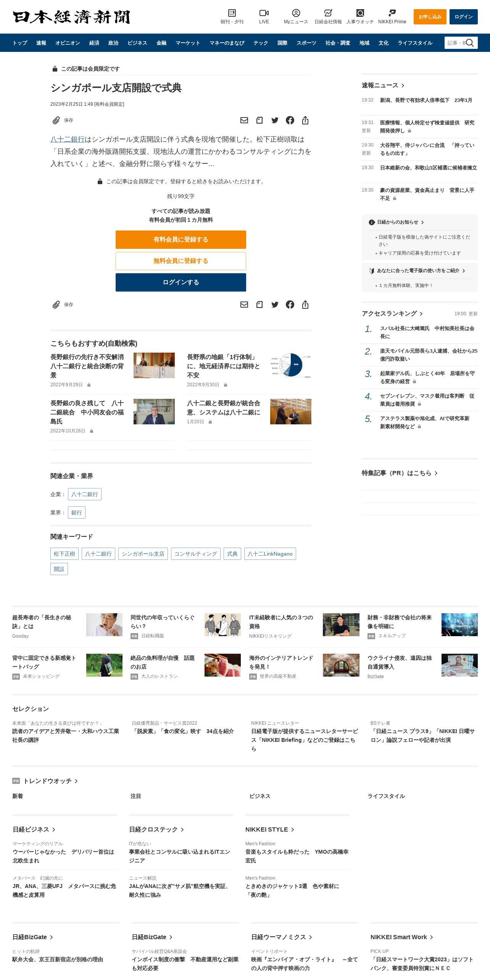Click the top 保存 paperclip icon

click(x=56, y=120)
